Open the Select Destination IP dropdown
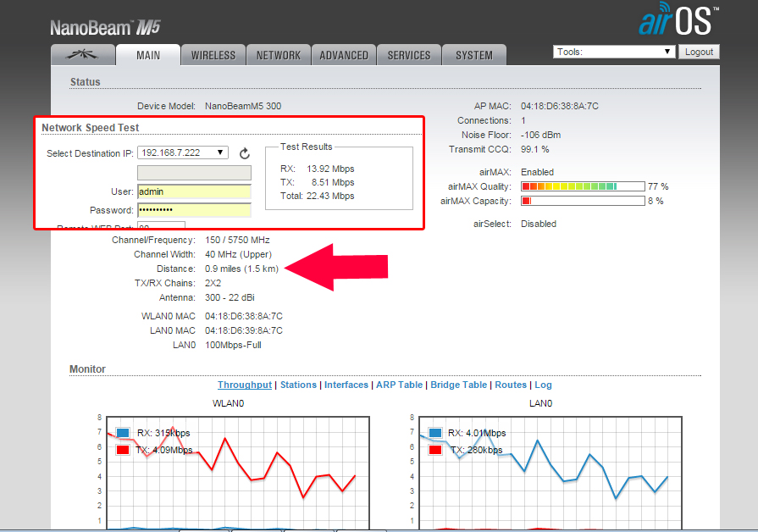Image resolution: width=758 pixels, height=532 pixels. pyautogui.click(x=183, y=152)
